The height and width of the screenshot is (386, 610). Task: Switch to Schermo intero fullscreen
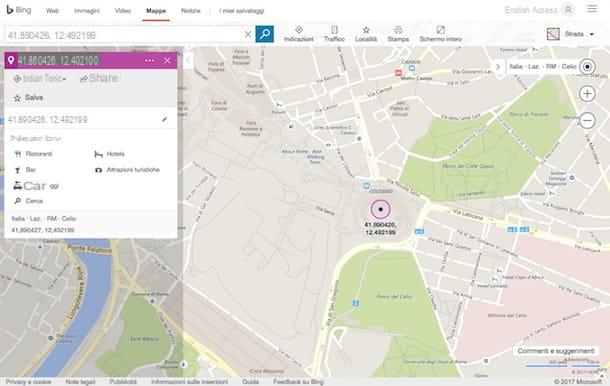tap(440, 34)
